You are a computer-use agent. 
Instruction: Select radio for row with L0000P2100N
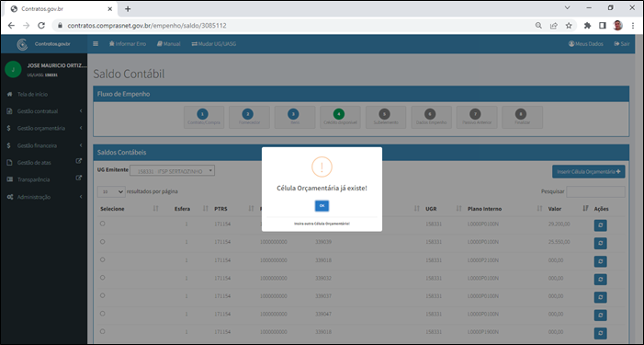[x=102, y=259]
